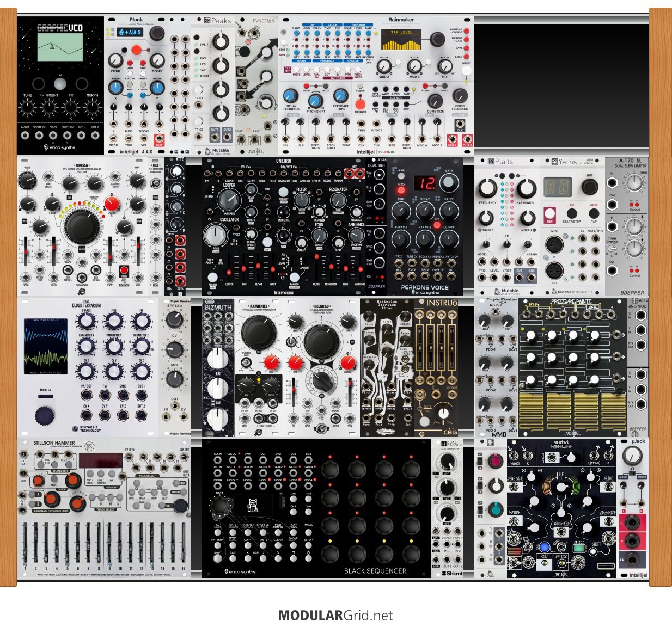The height and width of the screenshot is (627, 672).
Task: Click the Oneiroi title text
Action: [x=283, y=161]
